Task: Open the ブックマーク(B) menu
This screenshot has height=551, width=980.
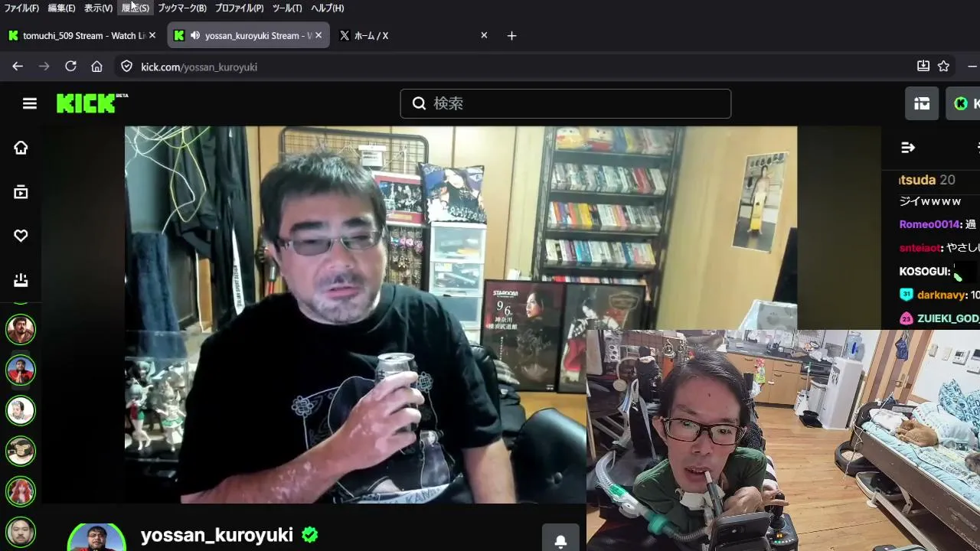Action: pyautogui.click(x=182, y=8)
